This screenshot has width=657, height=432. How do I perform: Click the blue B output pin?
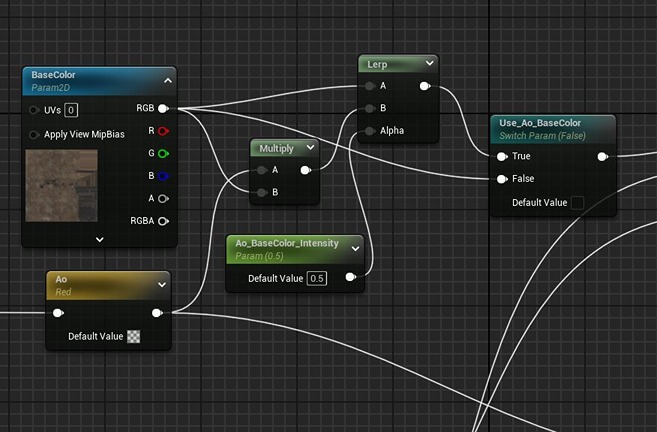click(163, 176)
